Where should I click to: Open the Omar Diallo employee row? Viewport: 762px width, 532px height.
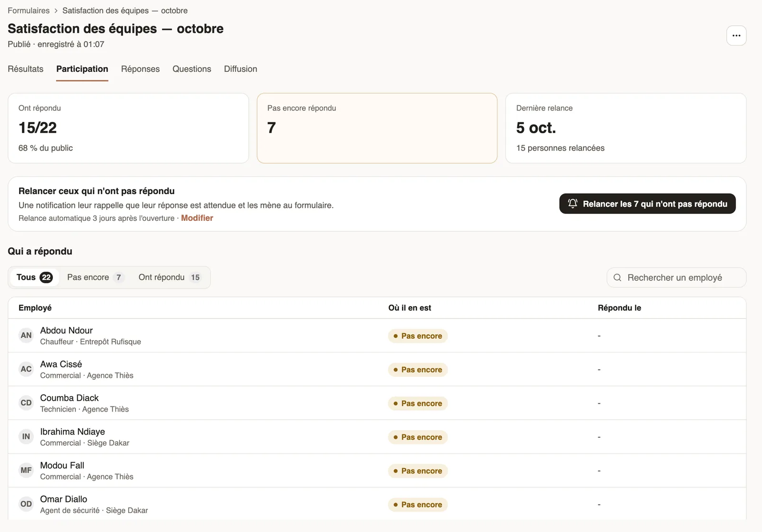(x=377, y=504)
